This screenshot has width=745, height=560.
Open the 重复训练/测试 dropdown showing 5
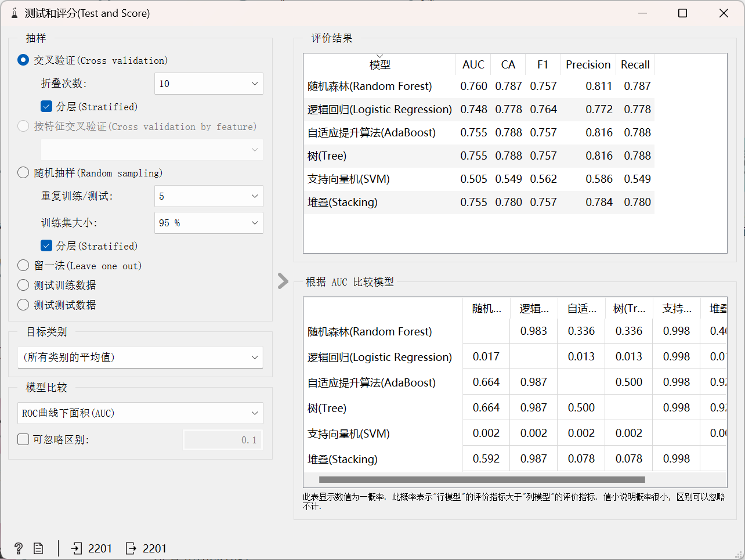[x=209, y=196]
